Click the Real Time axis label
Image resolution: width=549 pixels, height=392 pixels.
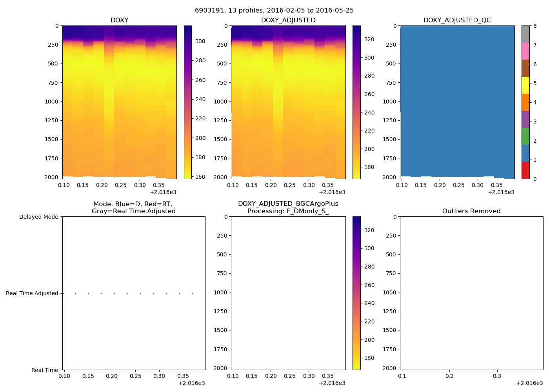pos(45,370)
